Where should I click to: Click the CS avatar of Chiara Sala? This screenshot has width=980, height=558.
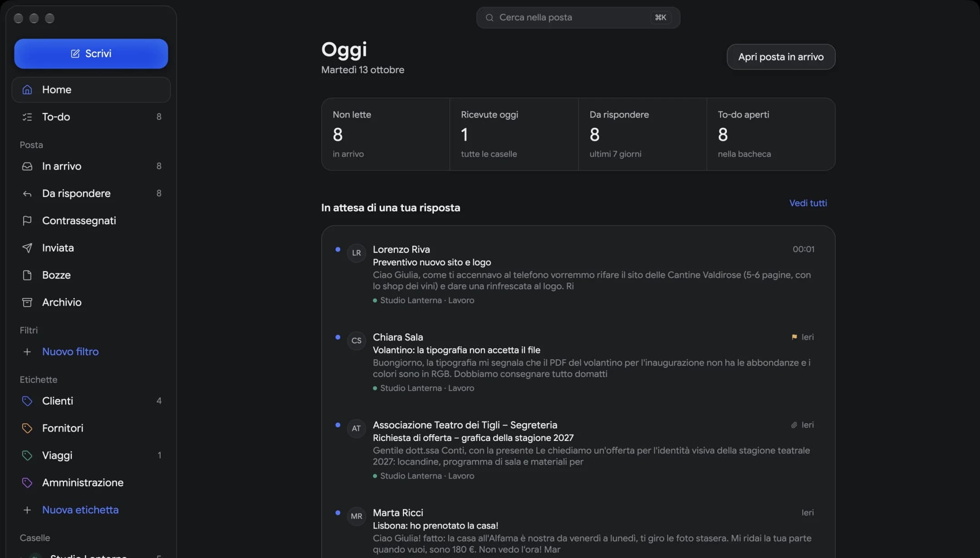pos(357,340)
